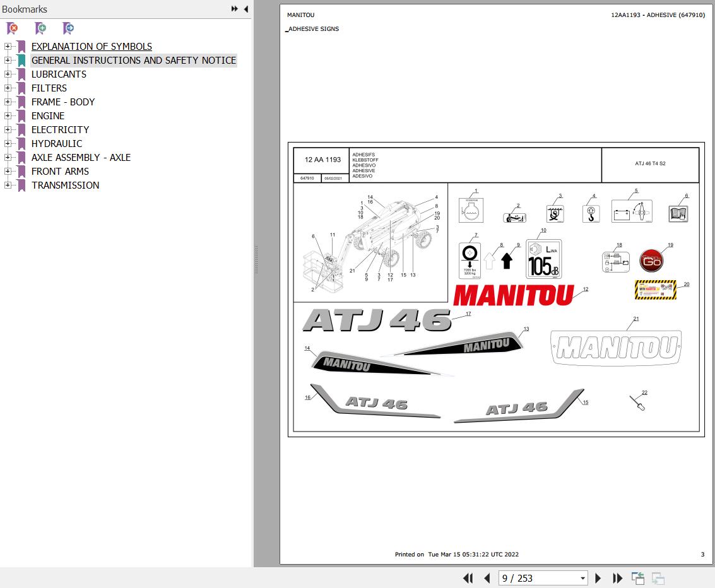715x588 pixels.
Task: Expand the ENGINE bookmark
Action: [x=6, y=116]
